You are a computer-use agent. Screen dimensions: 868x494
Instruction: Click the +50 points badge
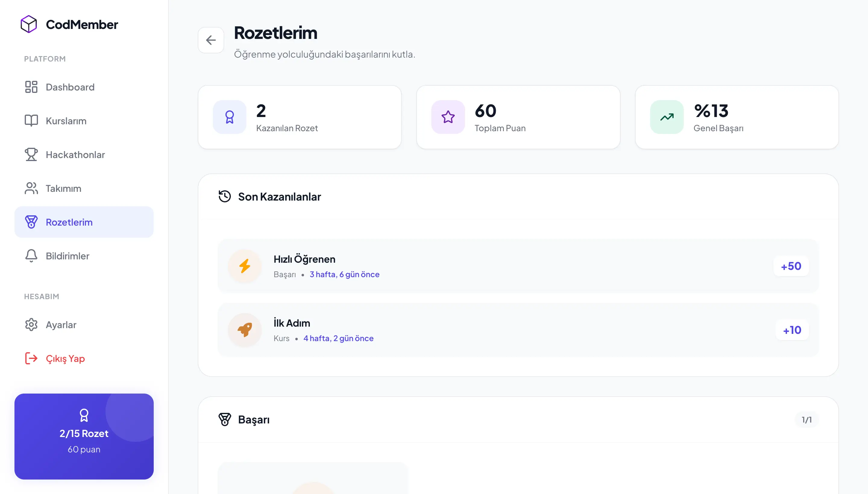point(791,266)
